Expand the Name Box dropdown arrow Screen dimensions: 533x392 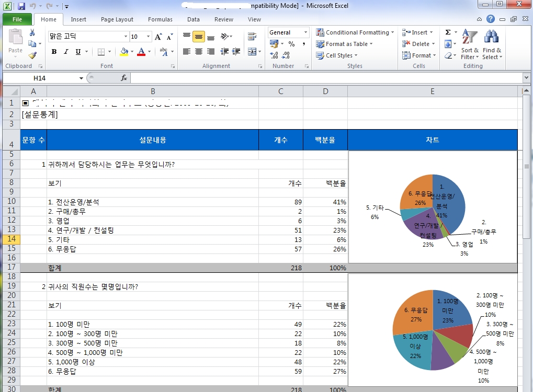[x=81, y=78]
